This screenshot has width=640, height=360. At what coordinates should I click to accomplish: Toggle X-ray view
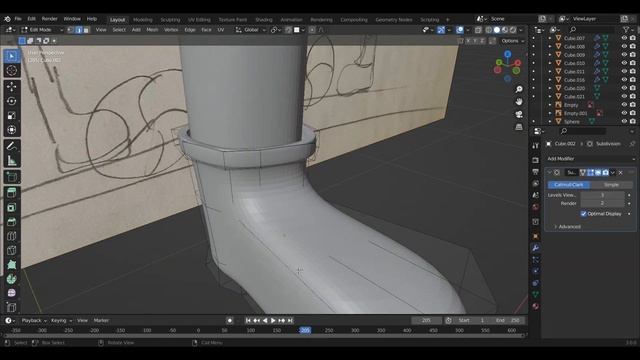pos(478,30)
